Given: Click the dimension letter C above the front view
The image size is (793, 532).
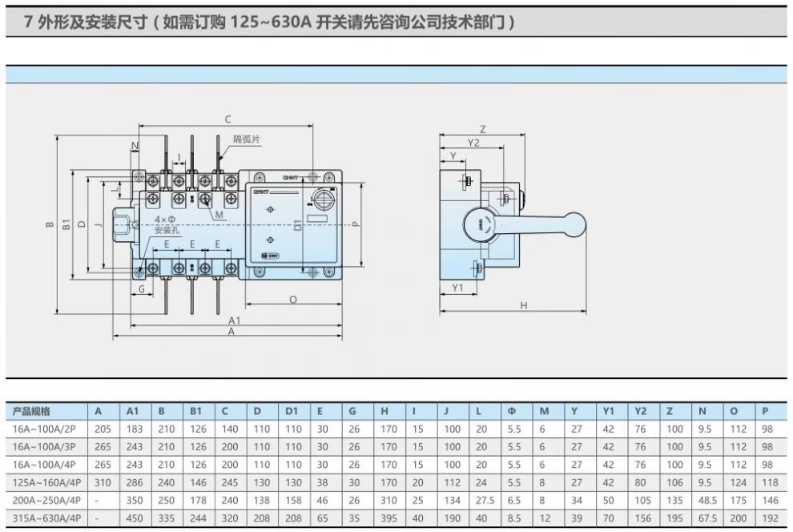Looking at the screenshot, I should [227, 119].
